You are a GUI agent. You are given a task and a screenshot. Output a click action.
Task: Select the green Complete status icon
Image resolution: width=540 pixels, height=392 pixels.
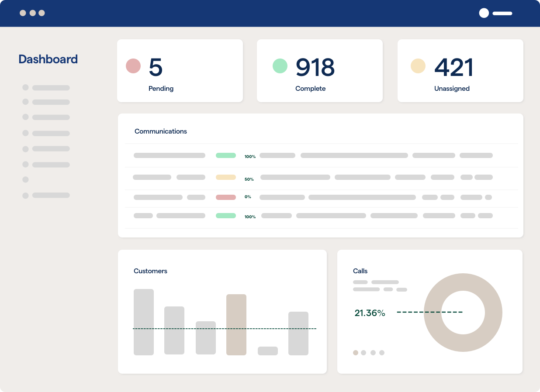coord(280,65)
